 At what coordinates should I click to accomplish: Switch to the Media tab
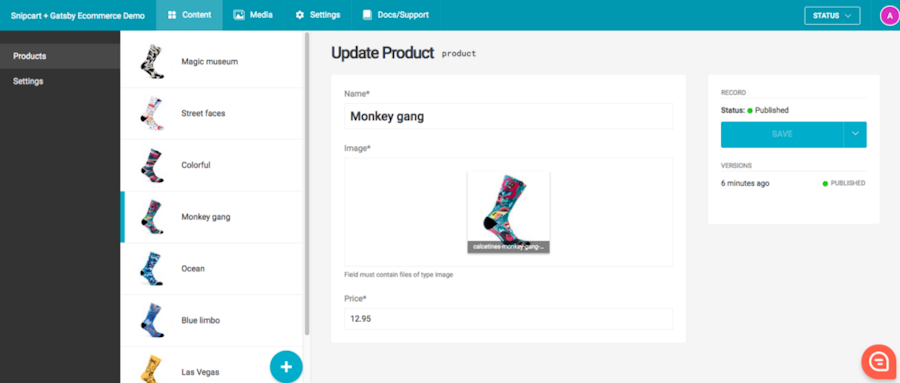tap(253, 16)
